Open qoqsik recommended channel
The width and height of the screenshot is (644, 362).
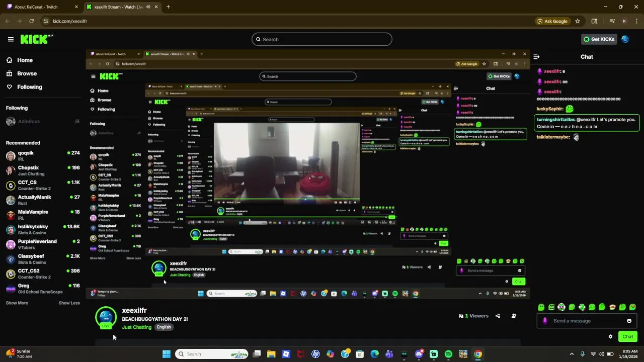click(x=42, y=155)
